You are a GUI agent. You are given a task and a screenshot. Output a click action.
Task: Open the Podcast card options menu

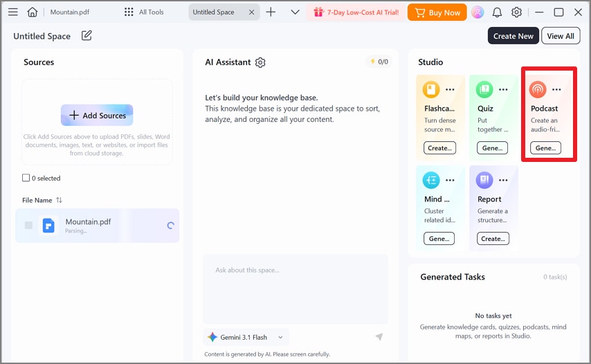(x=556, y=89)
